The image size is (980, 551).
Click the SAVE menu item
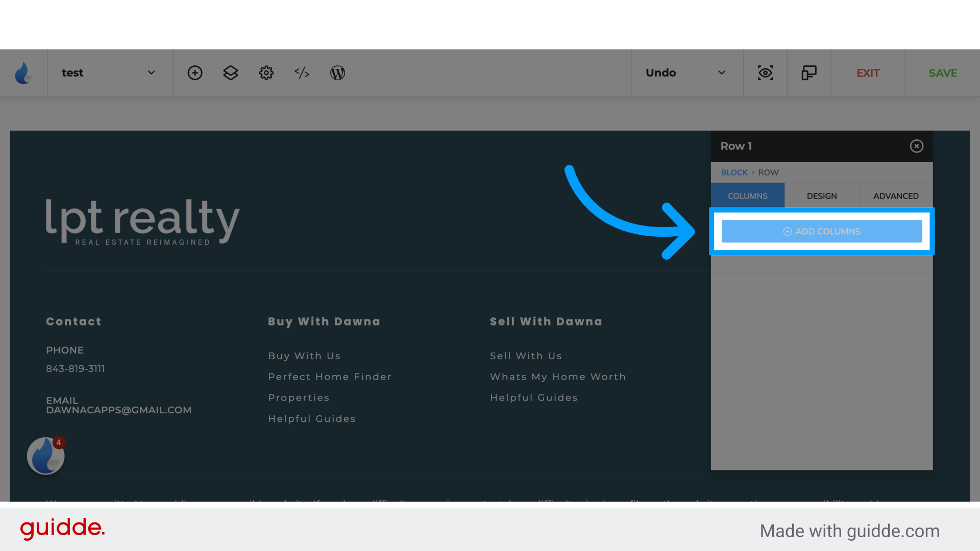[x=942, y=72]
